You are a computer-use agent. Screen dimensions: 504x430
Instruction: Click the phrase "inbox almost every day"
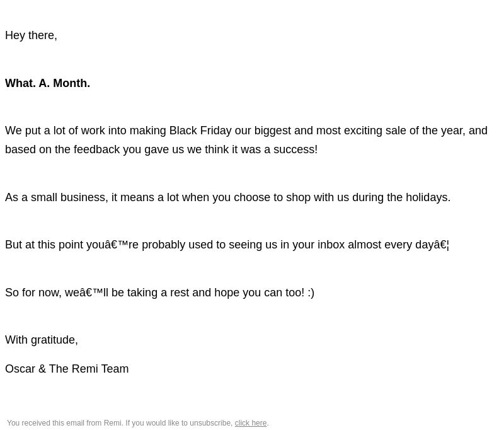(375, 245)
